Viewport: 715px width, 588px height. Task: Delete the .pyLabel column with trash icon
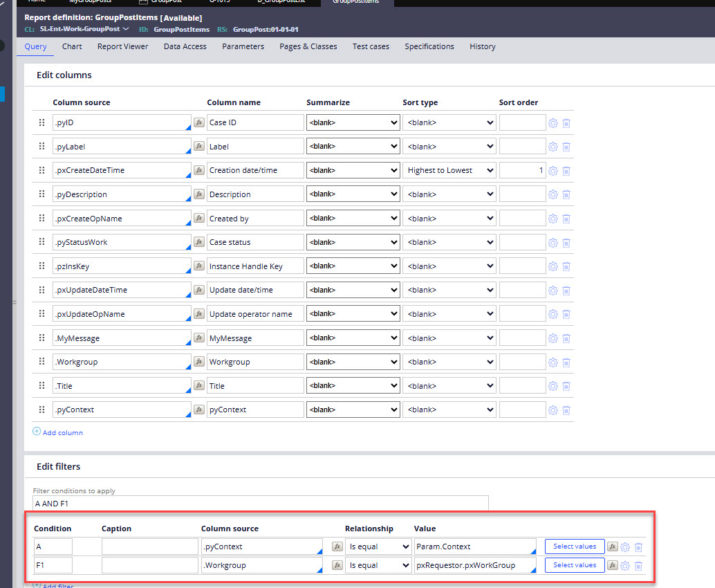click(x=566, y=147)
